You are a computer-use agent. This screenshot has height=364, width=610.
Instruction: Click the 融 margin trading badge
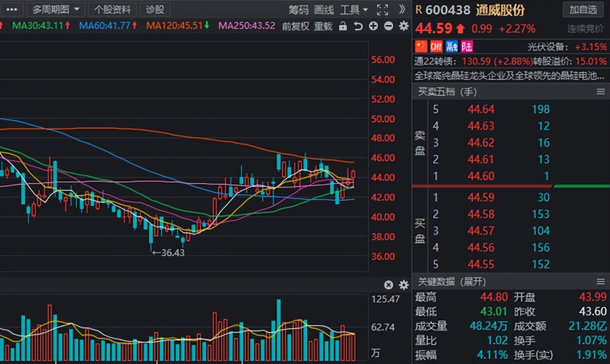click(451, 46)
